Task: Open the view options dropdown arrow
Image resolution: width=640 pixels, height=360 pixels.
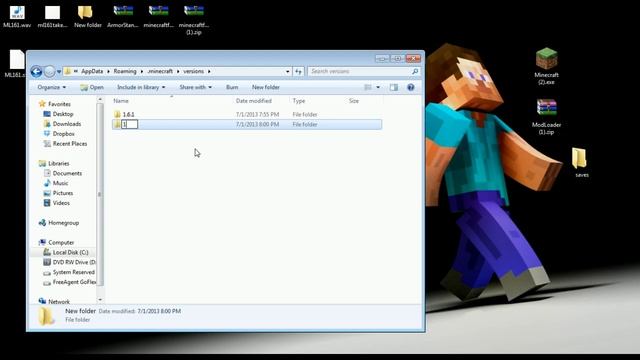Action: 378,87
